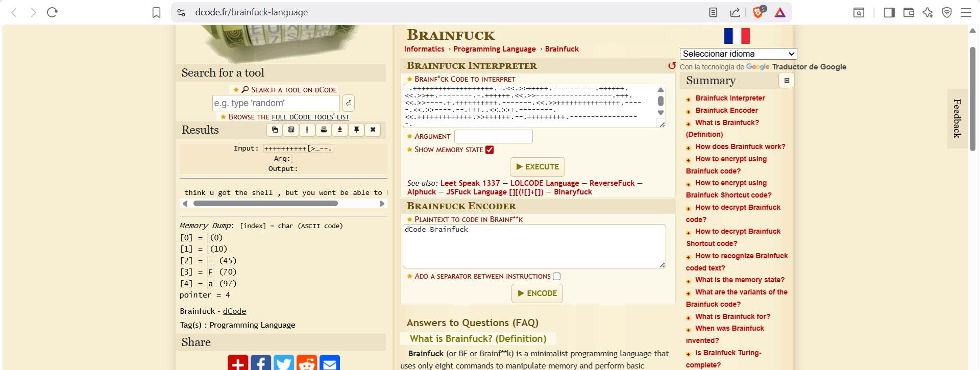The width and height of the screenshot is (980, 370).
Task: Open the Binaryfuck link
Action: click(x=573, y=192)
